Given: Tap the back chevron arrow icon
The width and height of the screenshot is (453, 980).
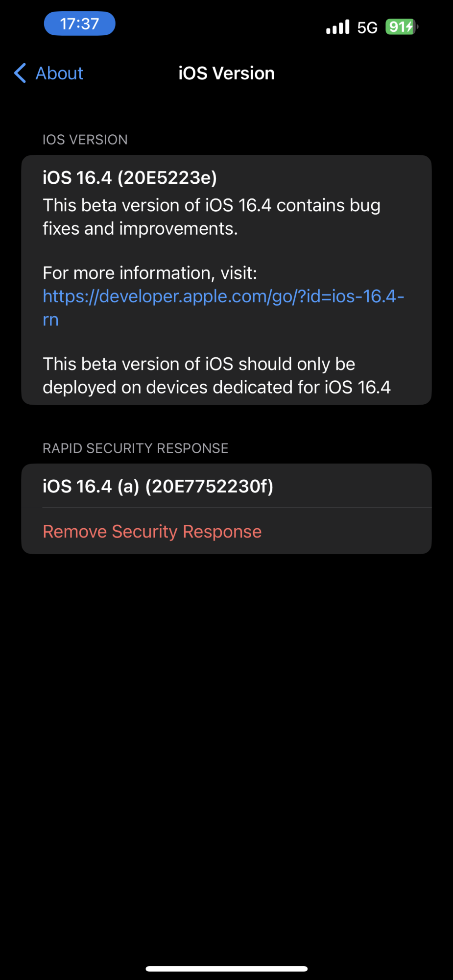Looking at the screenshot, I should (x=20, y=73).
